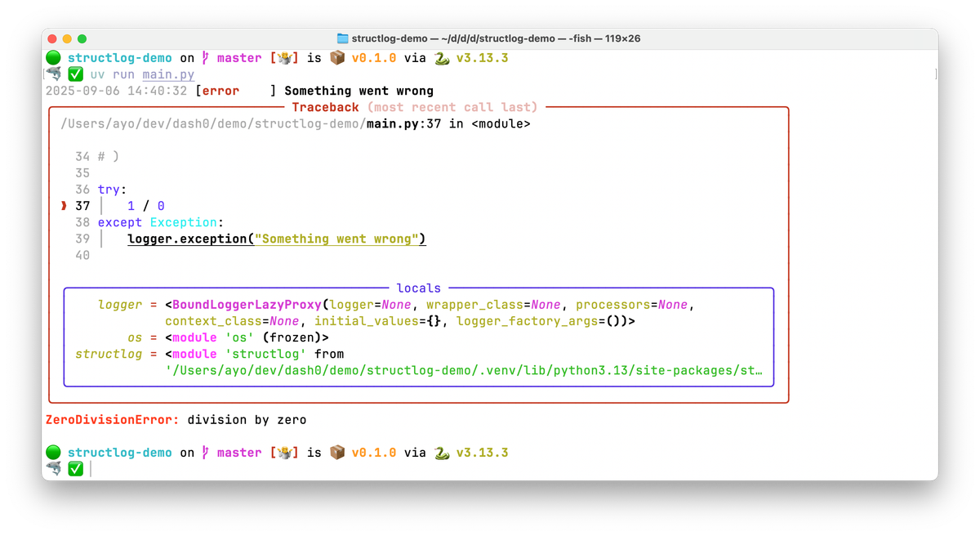
Task: Click the value "<module 'os' (frozen)>"
Action: click(x=247, y=337)
